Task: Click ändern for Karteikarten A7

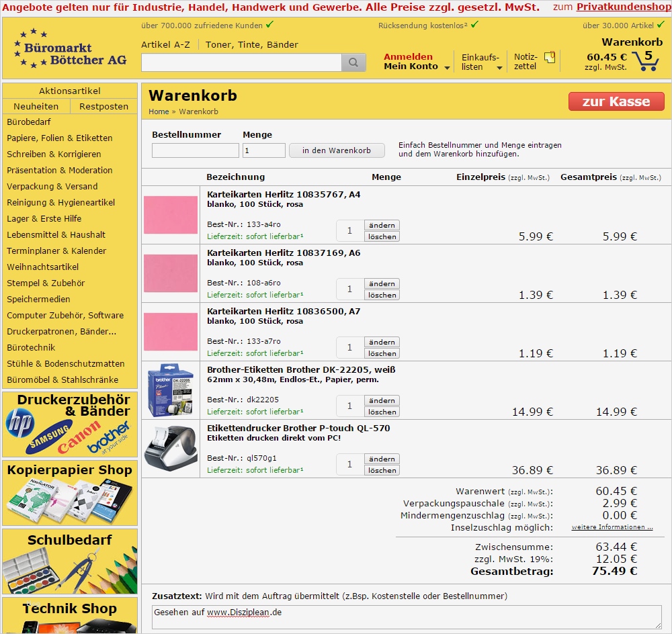Action: click(x=382, y=342)
